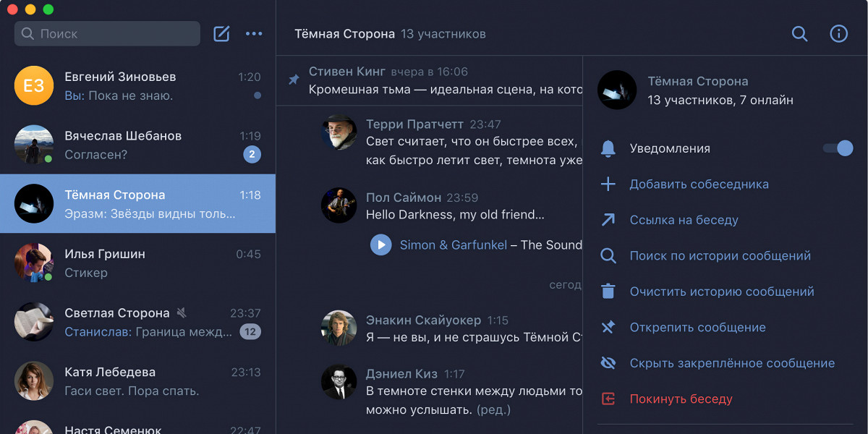The height and width of the screenshot is (434, 868).
Task: Click the Simon & Garfunkel artist link
Action: pyautogui.click(x=453, y=244)
